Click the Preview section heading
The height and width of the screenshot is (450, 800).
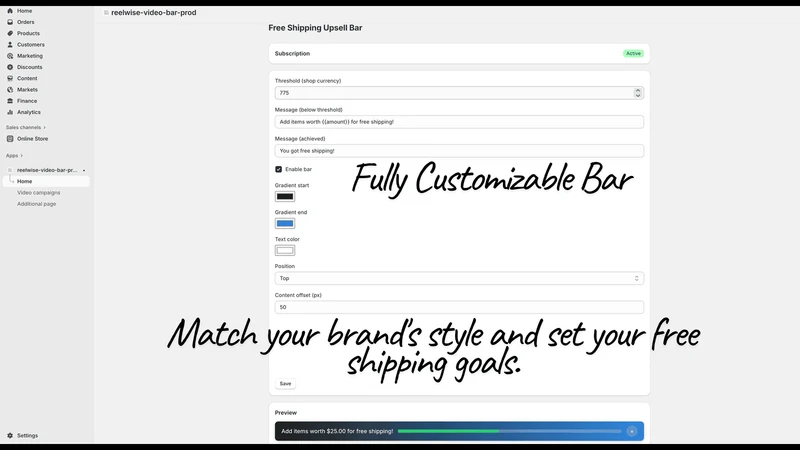coord(286,412)
